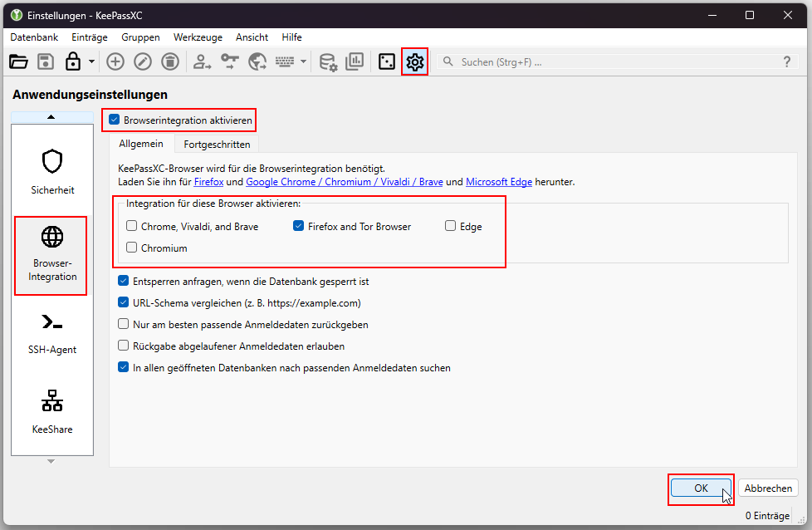Copy password key icon

(x=229, y=61)
